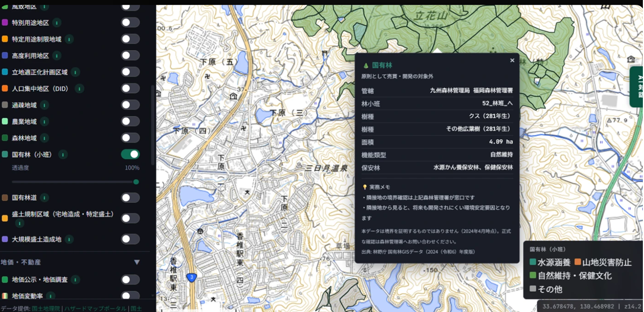
Task: Toggle 特定用途制限地域 layer on
Action: [x=130, y=39]
